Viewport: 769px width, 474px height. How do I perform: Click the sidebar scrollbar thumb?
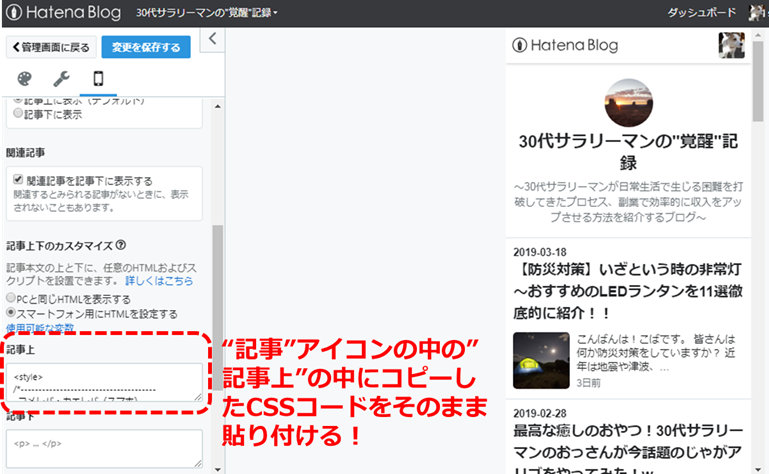(x=218, y=307)
